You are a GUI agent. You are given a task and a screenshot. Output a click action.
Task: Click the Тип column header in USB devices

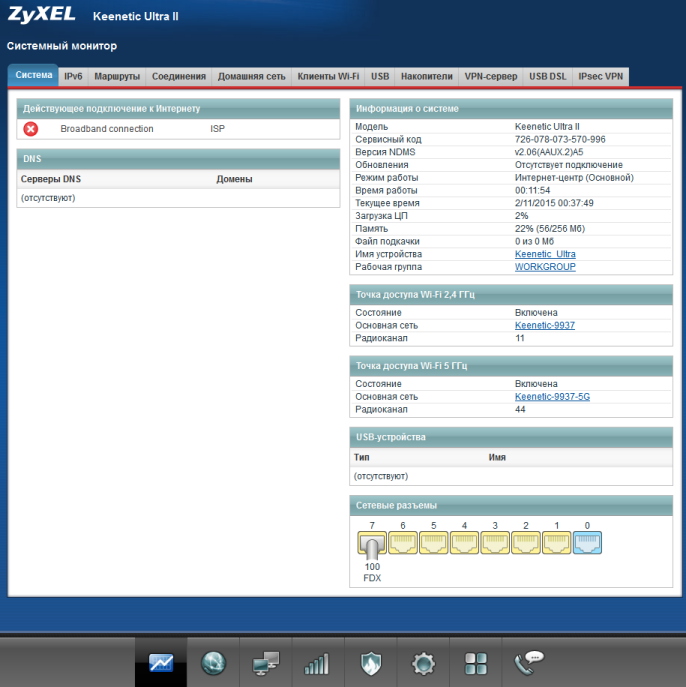click(361, 457)
